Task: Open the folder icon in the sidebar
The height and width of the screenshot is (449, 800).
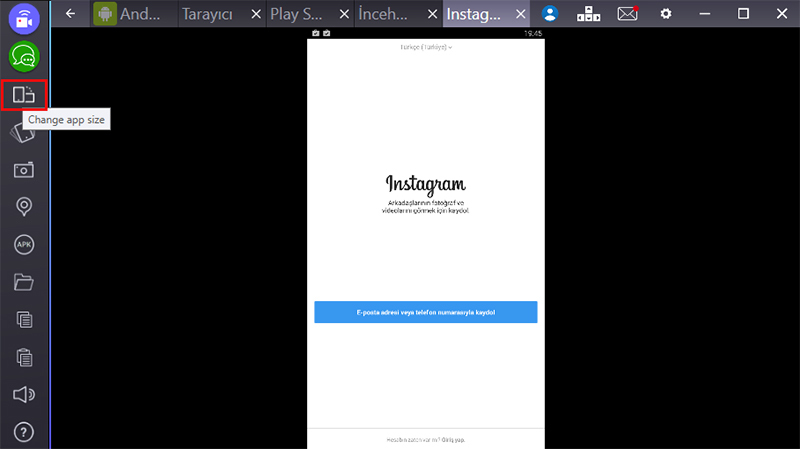Action: [x=24, y=282]
